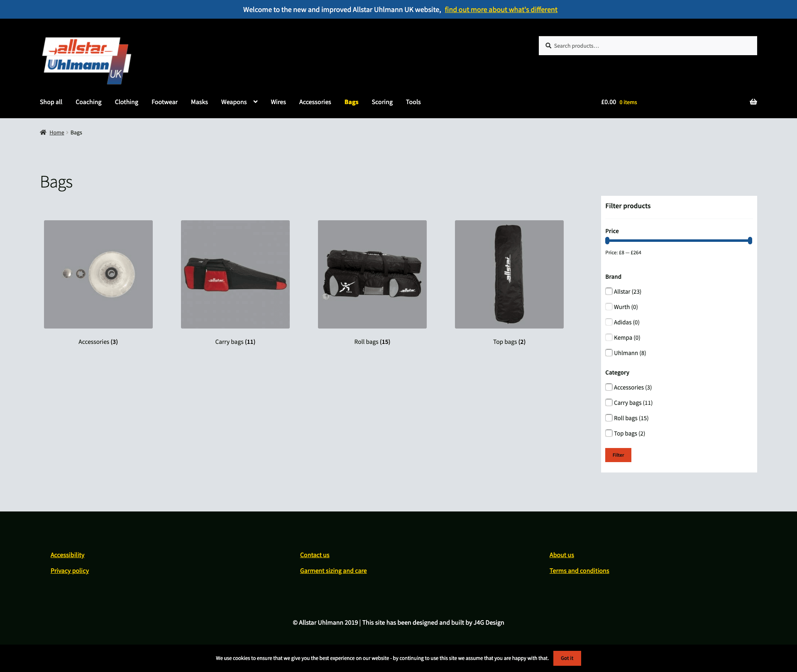
Task: Click the search magnifier icon
Action: click(x=548, y=46)
